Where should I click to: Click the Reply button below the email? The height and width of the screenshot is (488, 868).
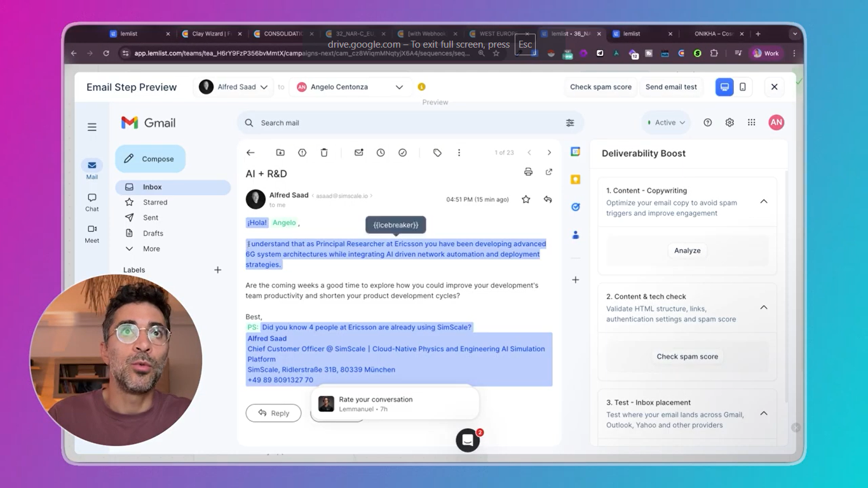coord(274,413)
